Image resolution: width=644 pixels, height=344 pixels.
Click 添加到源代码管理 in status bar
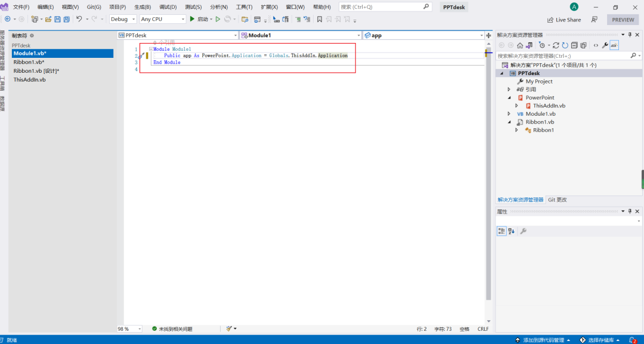[x=543, y=340]
